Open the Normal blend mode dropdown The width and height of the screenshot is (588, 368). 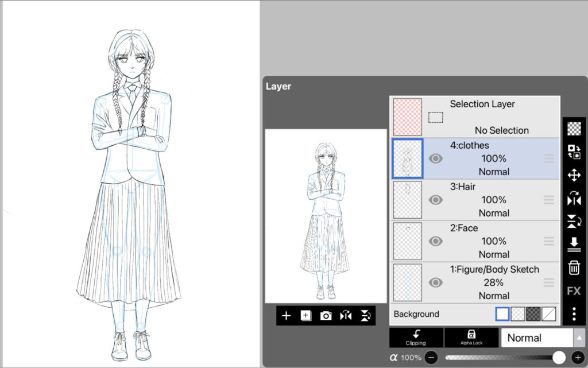point(537,338)
